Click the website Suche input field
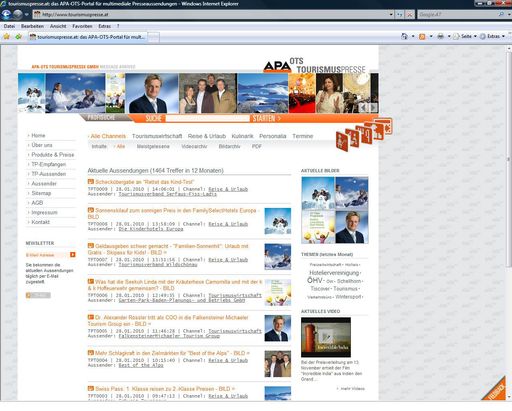 point(207,118)
